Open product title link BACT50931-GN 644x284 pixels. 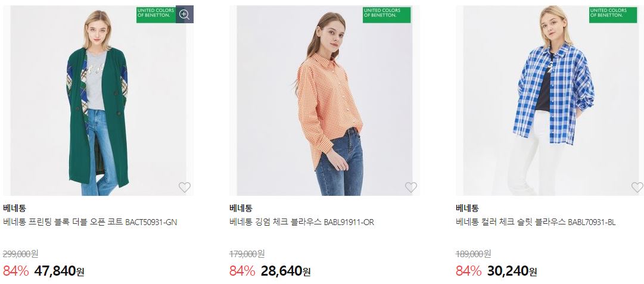point(90,223)
